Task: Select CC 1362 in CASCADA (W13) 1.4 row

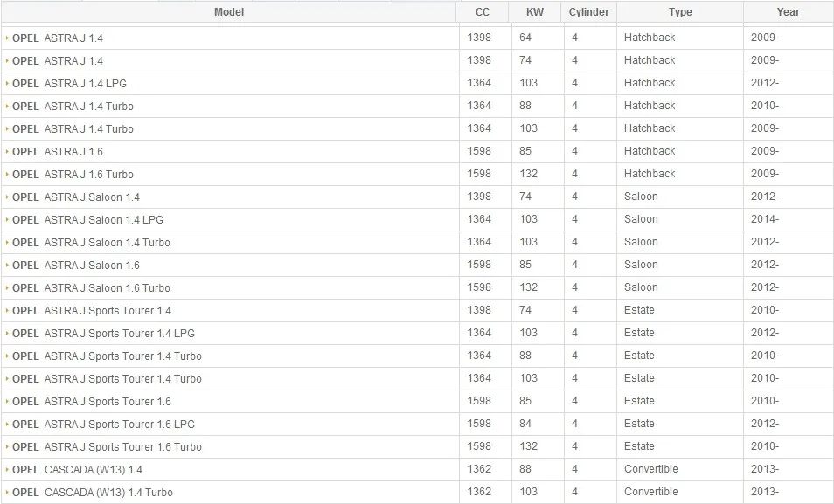Action: point(479,469)
